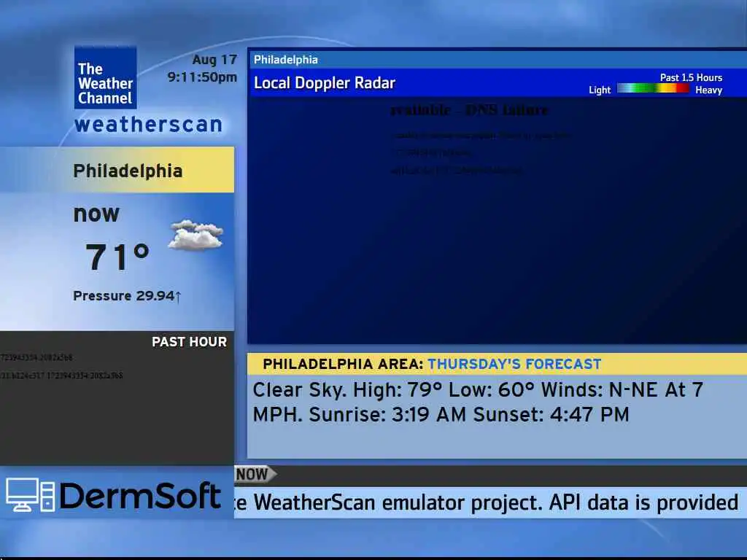Click the Light legend label
This screenshot has width=747, height=560.
600,90
